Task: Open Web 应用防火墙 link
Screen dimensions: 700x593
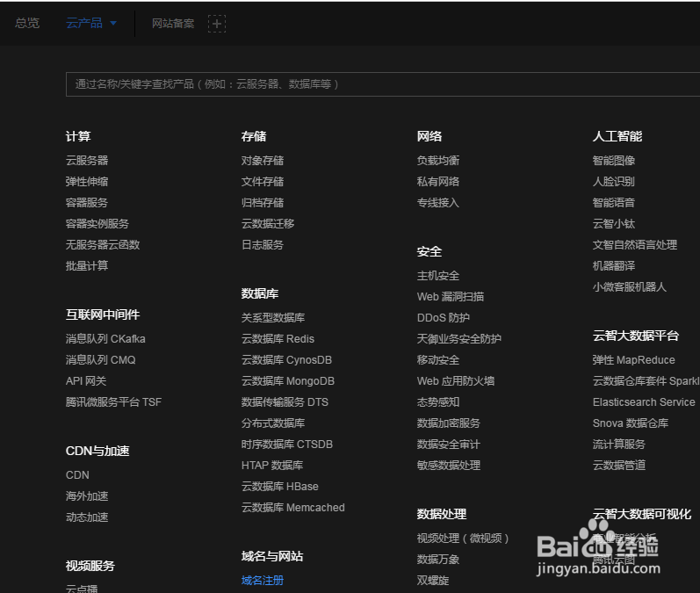Action: (456, 380)
